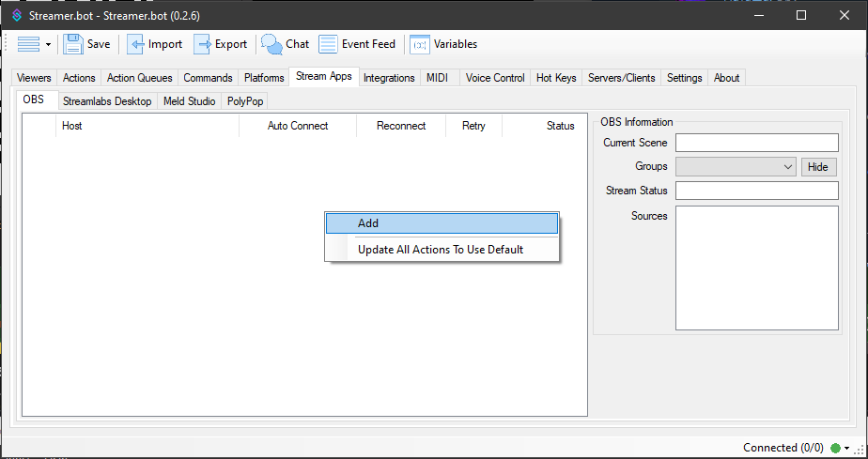
Task: Click the Current Scene text field
Action: (x=757, y=143)
